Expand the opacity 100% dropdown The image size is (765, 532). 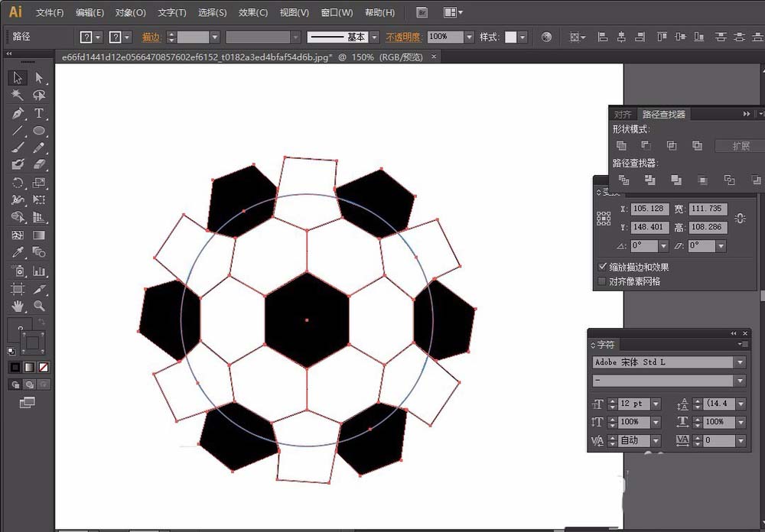point(469,37)
